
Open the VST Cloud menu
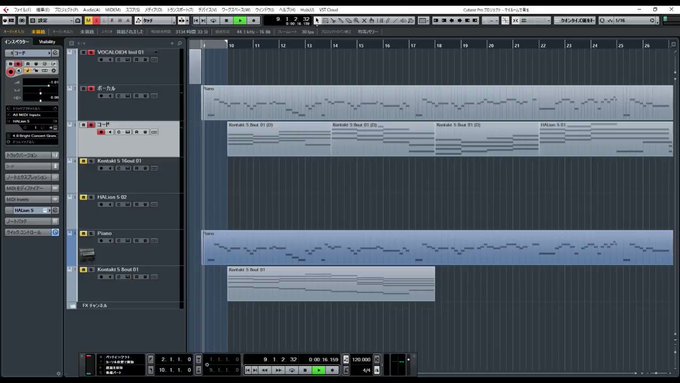[x=328, y=10]
